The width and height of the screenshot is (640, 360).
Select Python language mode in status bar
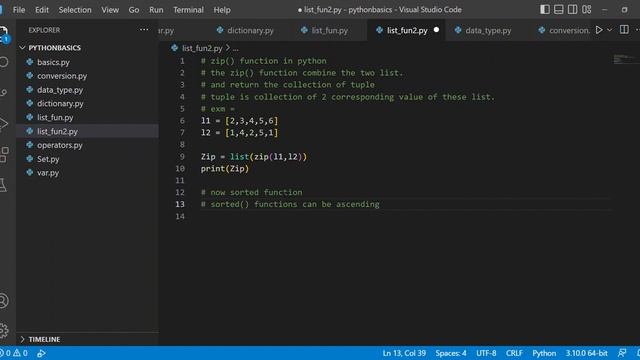(x=544, y=353)
